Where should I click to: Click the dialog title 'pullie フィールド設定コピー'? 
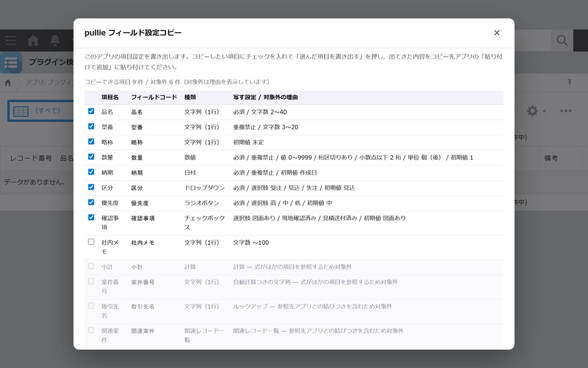(133, 33)
